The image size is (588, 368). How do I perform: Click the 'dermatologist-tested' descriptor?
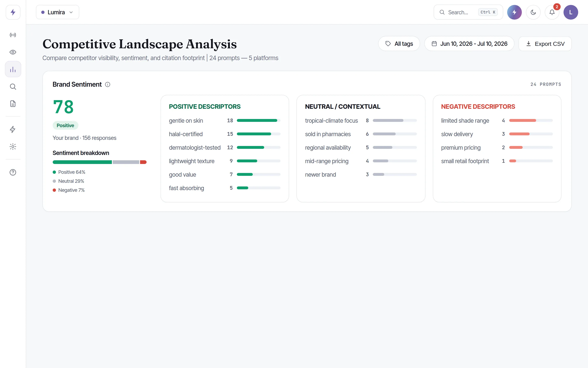pos(195,147)
